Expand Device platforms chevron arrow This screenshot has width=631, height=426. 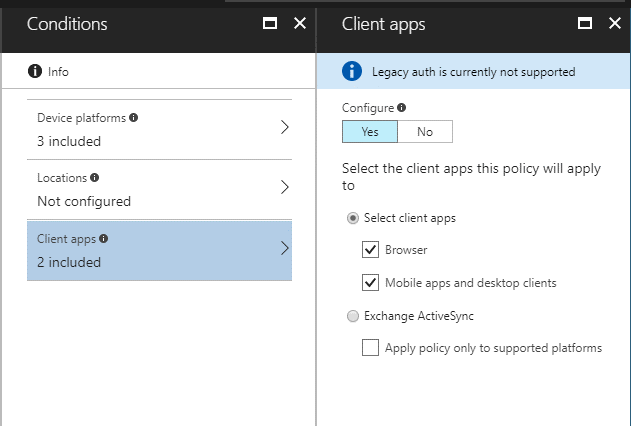click(x=284, y=128)
